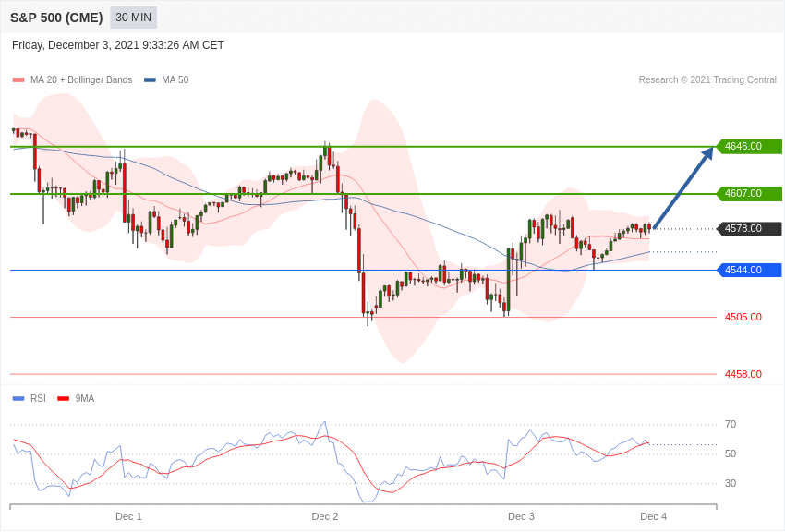The width and height of the screenshot is (785, 532).
Task: Select the 4646.00 green resistance tag
Action: 749,146
